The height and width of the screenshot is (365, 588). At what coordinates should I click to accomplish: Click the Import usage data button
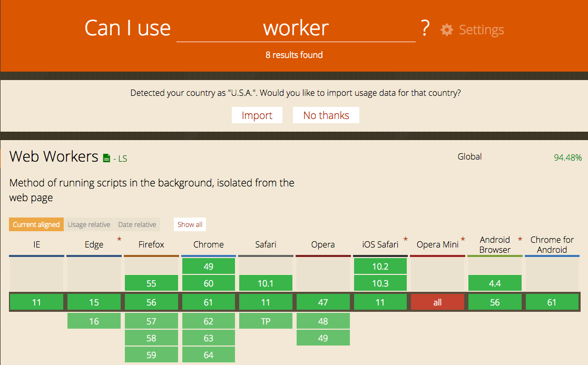257,115
